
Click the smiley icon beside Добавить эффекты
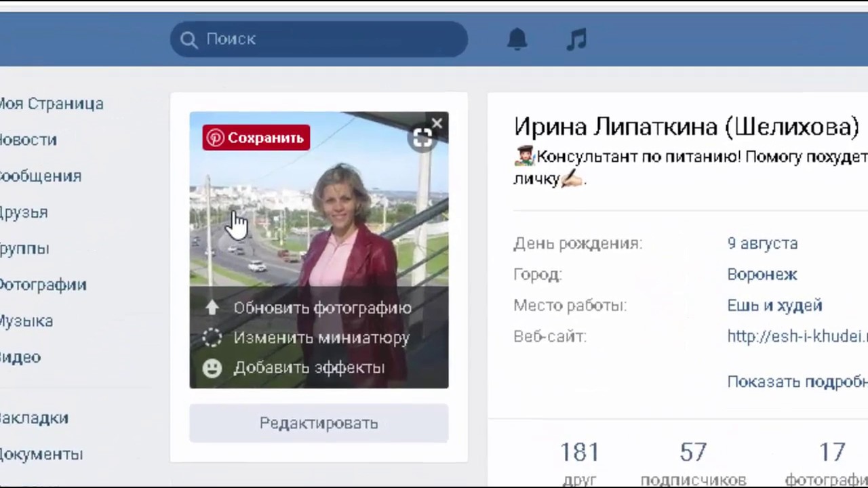pos(212,367)
